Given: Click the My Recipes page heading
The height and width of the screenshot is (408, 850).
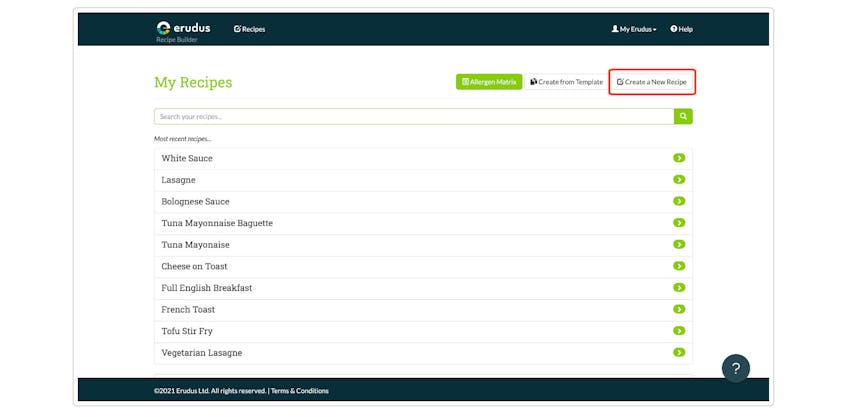Looking at the screenshot, I should (x=193, y=82).
